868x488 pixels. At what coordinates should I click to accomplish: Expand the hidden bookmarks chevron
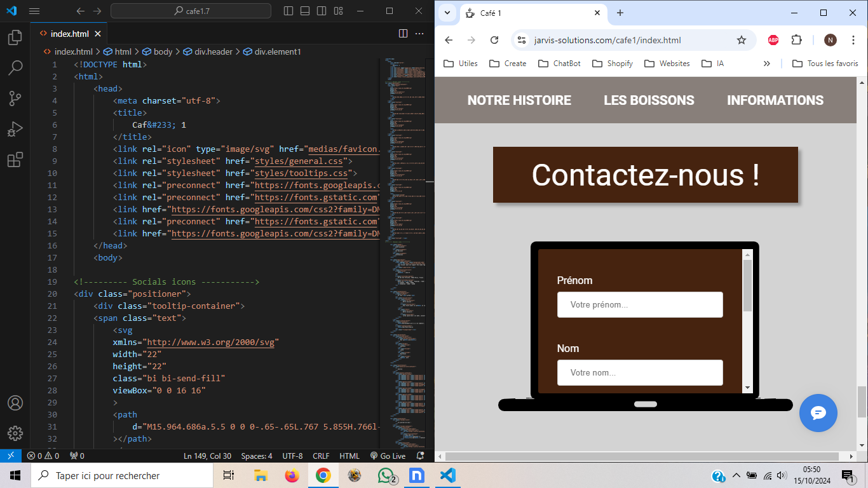coord(766,64)
